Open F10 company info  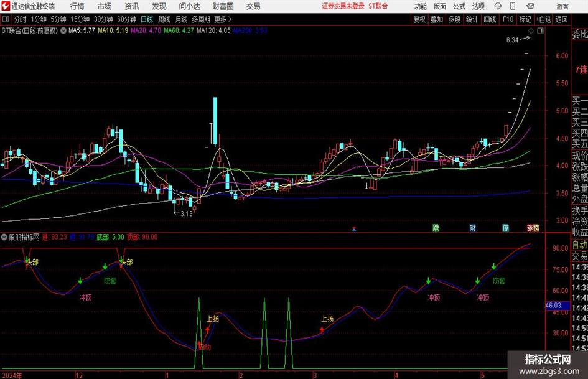click(508, 19)
